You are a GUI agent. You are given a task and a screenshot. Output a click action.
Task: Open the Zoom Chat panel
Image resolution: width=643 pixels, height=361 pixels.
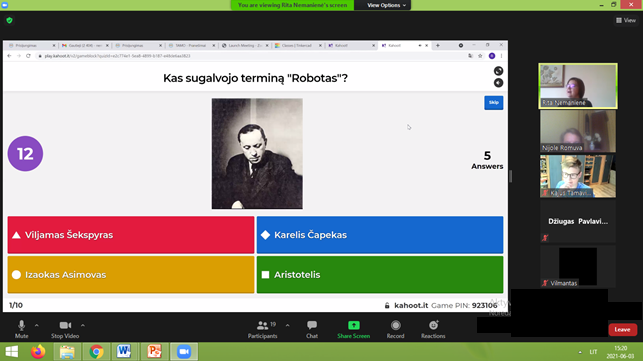click(x=312, y=329)
